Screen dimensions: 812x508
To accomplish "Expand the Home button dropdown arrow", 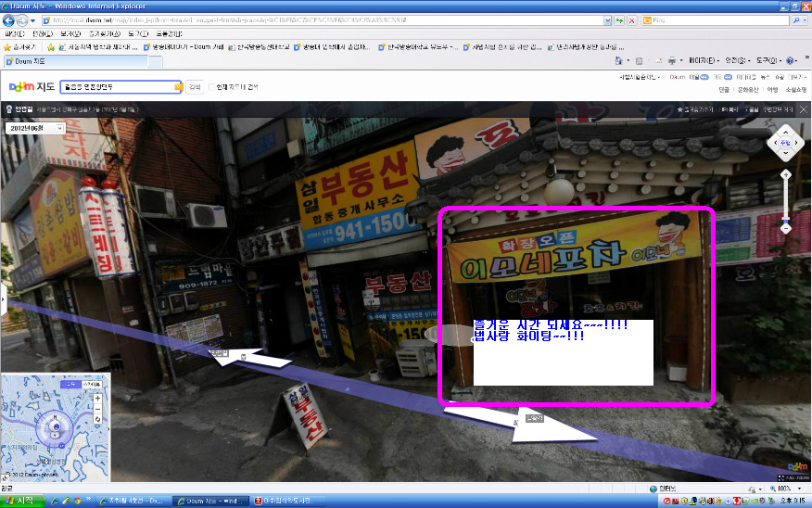I will (628, 61).
